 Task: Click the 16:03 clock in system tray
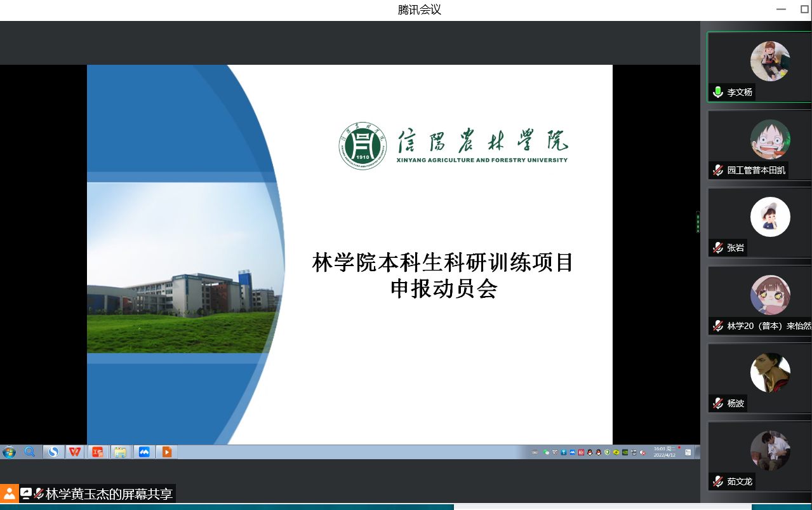click(664, 452)
